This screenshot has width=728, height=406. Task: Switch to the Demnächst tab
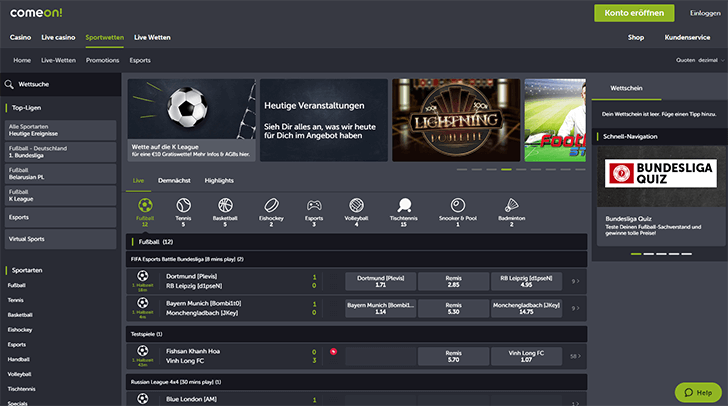[174, 180]
